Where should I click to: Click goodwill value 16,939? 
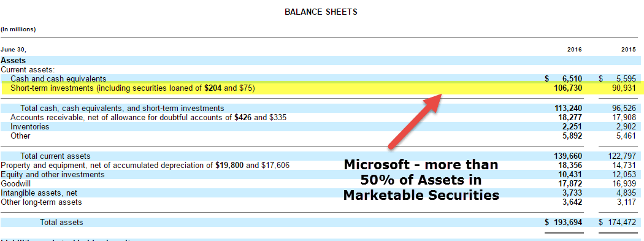(624, 184)
